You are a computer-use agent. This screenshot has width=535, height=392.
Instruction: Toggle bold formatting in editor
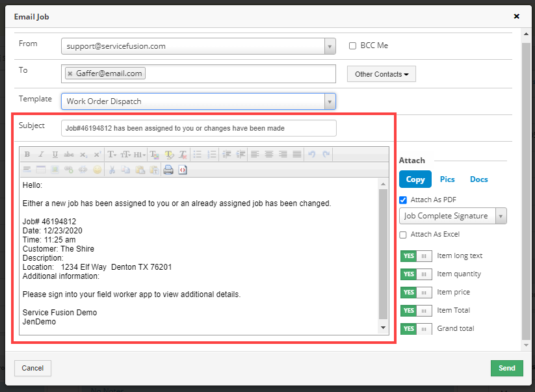27,154
